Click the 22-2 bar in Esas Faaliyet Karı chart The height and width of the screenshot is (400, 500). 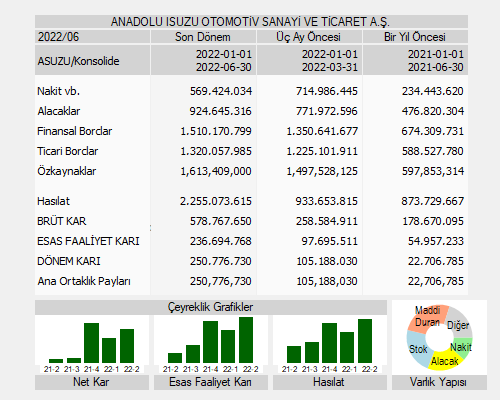(x=246, y=340)
